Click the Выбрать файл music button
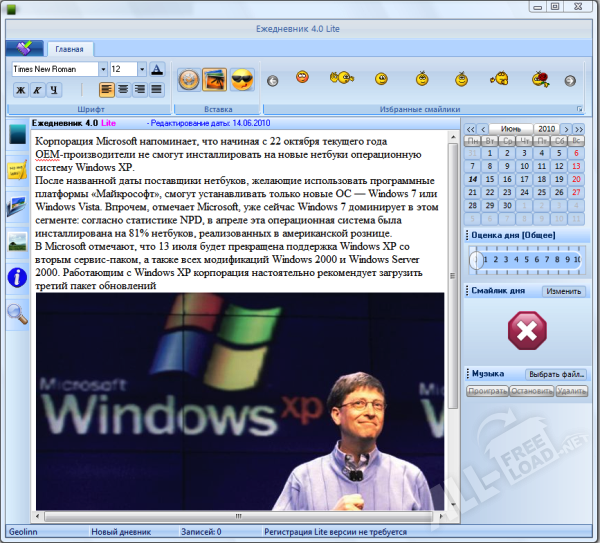600x543 pixels. click(556, 374)
